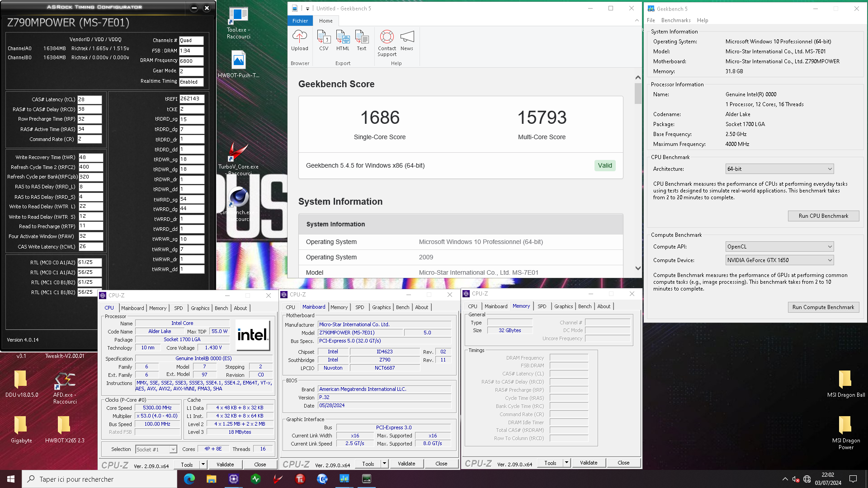The height and width of the screenshot is (488, 868).
Task: Export results with the CSV icon
Action: [324, 40]
